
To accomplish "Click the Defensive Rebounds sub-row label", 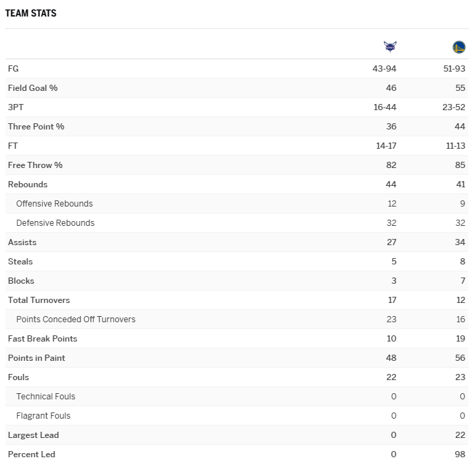I will [x=55, y=223].
